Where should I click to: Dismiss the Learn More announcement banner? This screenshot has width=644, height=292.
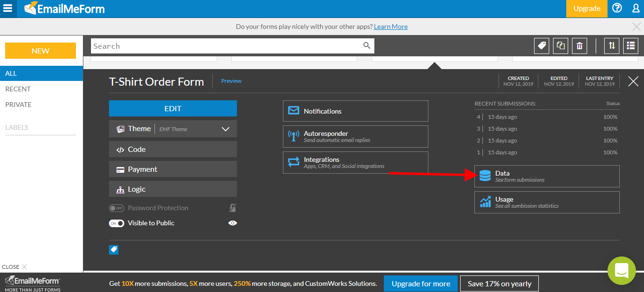tap(637, 27)
